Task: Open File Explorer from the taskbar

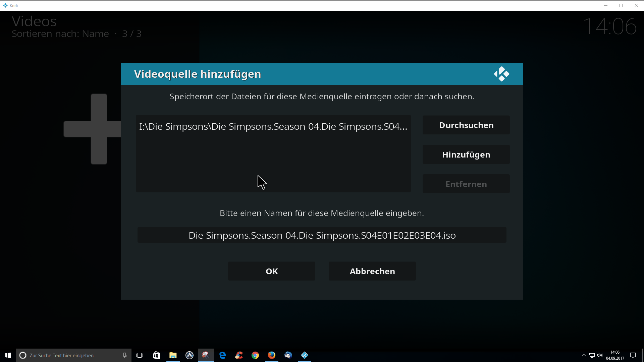Action: click(x=173, y=355)
